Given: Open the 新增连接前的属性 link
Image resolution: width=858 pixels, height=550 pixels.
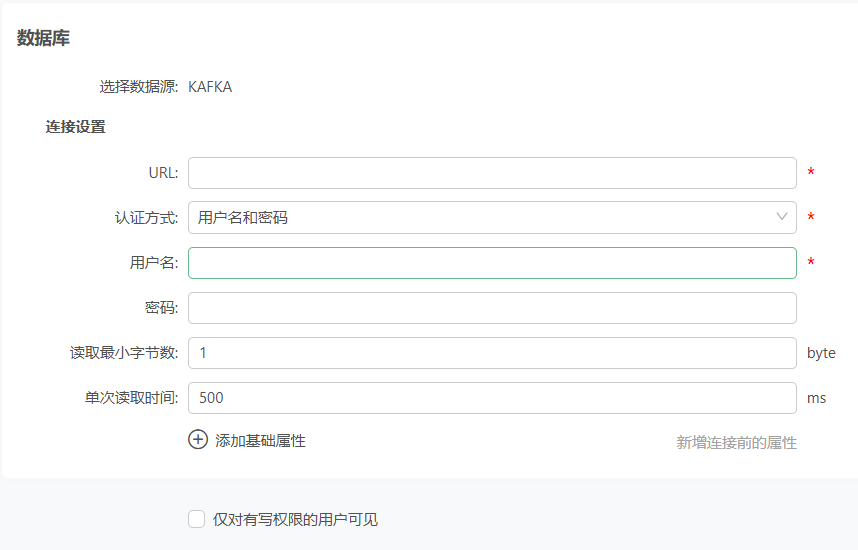Looking at the screenshot, I should (x=736, y=442).
